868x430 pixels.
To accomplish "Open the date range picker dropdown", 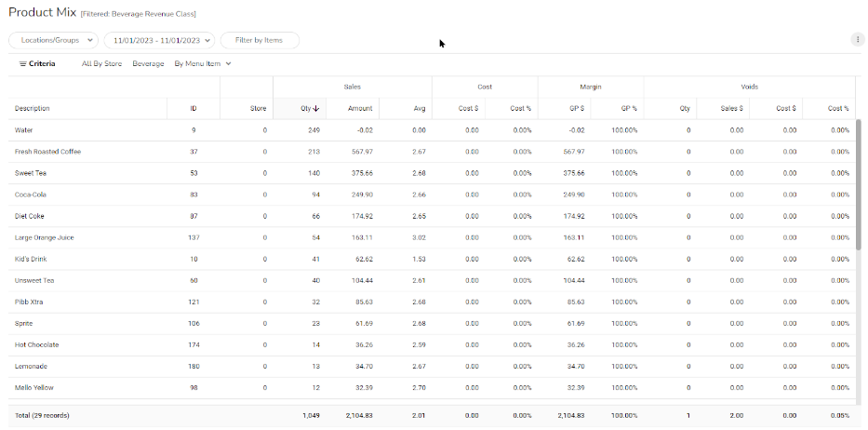I will (x=159, y=40).
